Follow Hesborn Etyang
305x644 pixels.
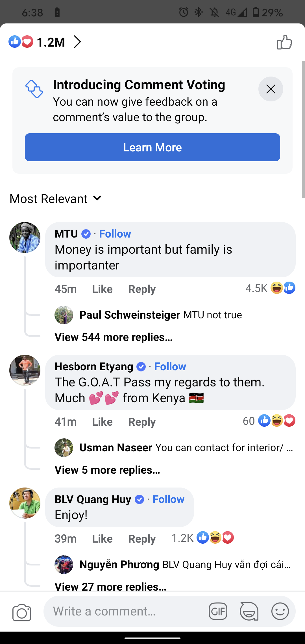tap(170, 367)
